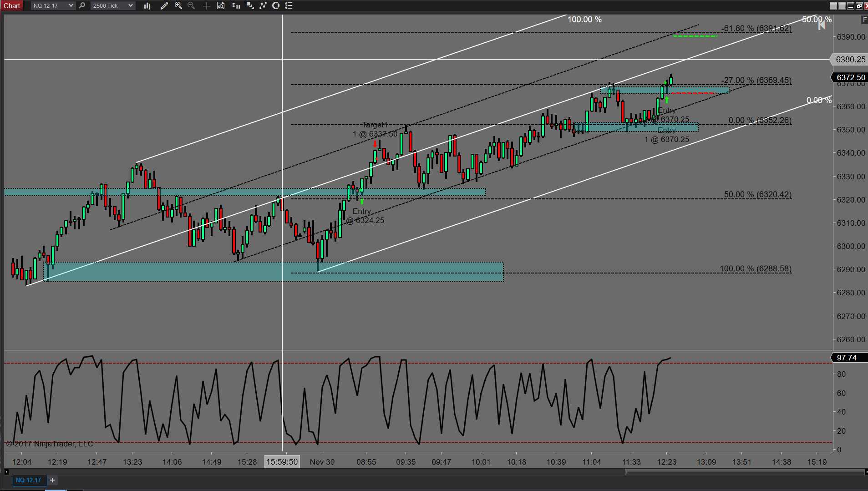Add a new chart tab with plus
Viewport: 868px width, 491px height.
[52, 480]
